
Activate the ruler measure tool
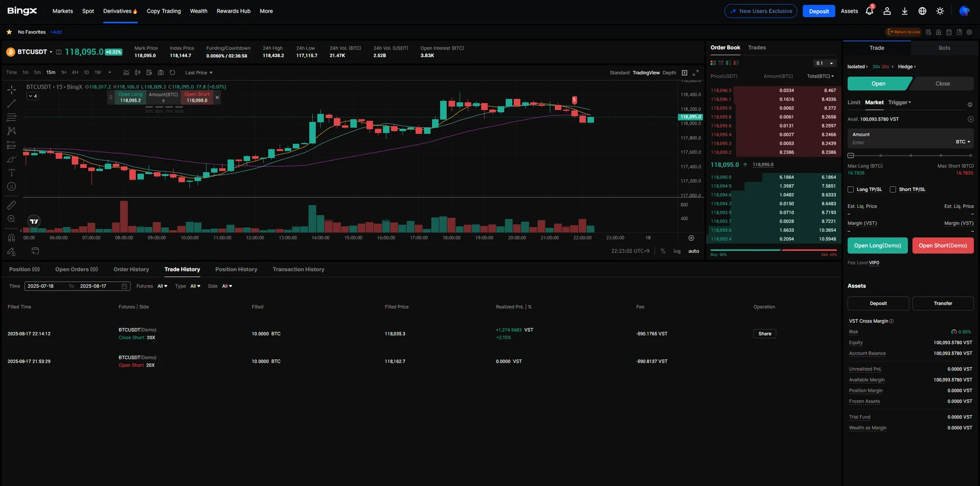coord(11,205)
